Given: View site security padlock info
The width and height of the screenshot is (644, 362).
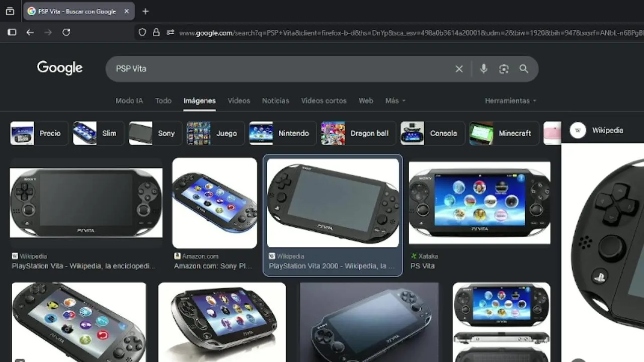Looking at the screenshot, I should (156, 32).
